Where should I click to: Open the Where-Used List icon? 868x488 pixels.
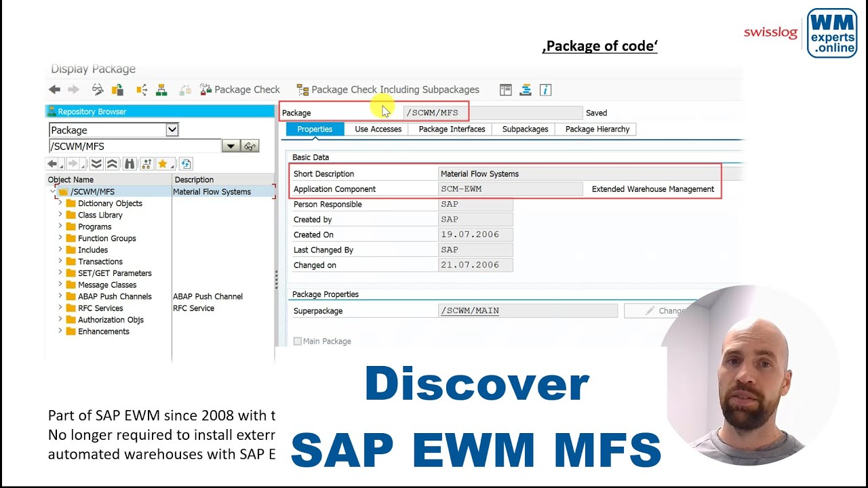pyautogui.click(x=142, y=89)
